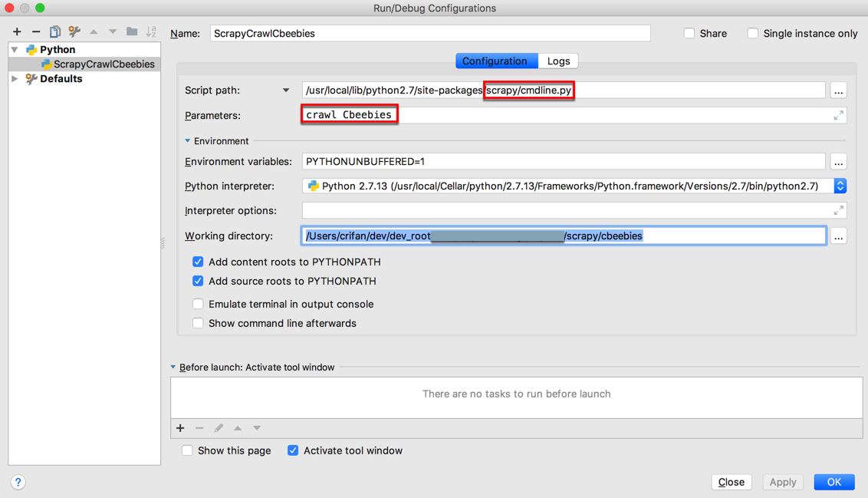Copy the selected configuration

coord(55,31)
